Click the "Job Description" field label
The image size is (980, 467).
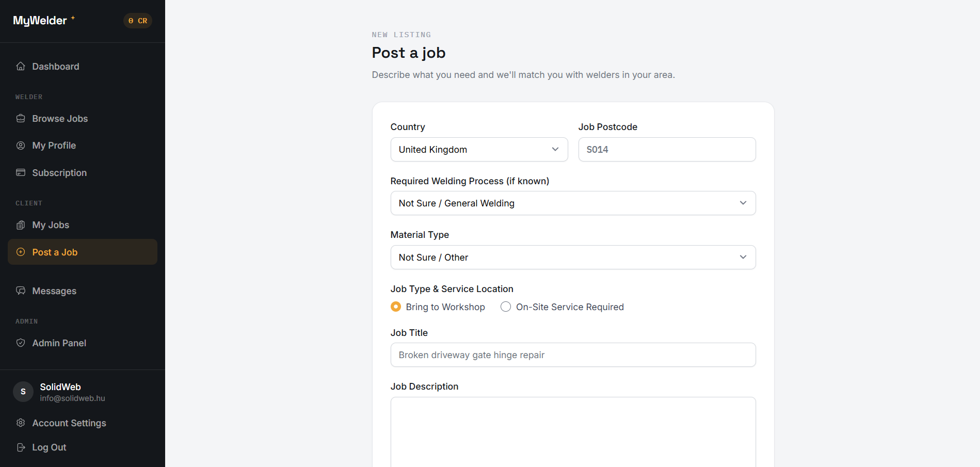pyautogui.click(x=424, y=387)
